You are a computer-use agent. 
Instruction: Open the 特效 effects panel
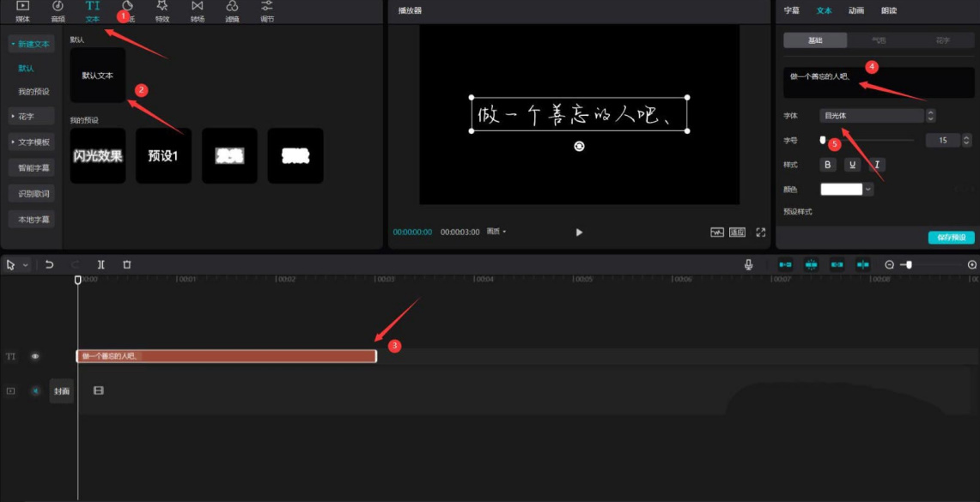click(162, 10)
